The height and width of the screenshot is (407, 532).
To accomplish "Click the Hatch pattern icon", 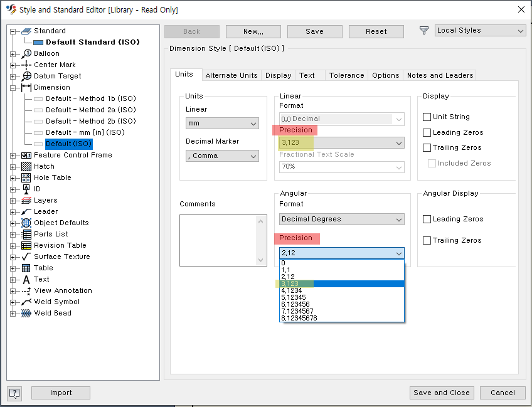I will [26, 167].
